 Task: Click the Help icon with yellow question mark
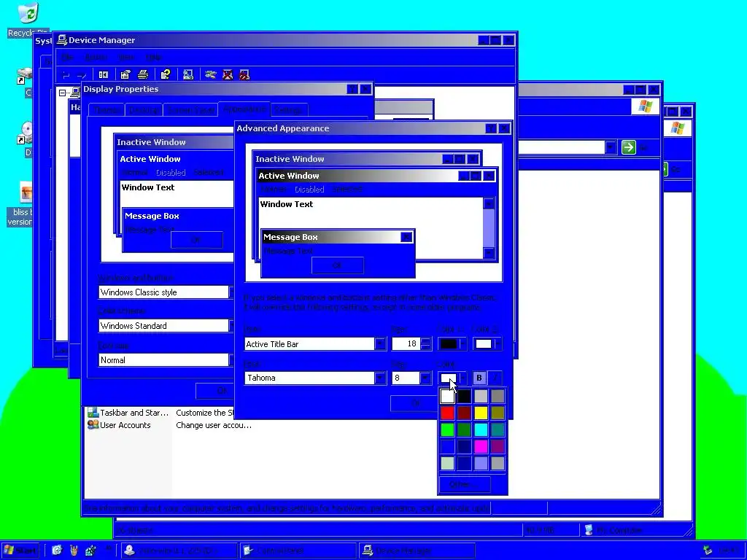click(166, 74)
